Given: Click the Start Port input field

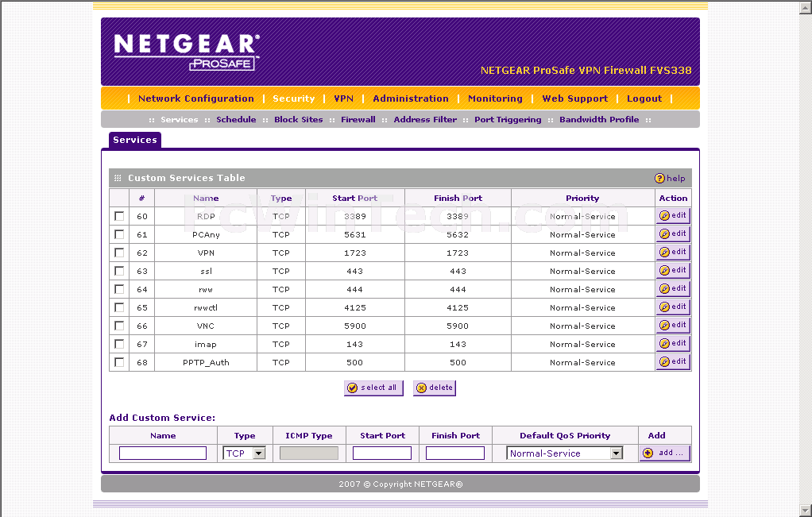Looking at the screenshot, I should pos(382,453).
